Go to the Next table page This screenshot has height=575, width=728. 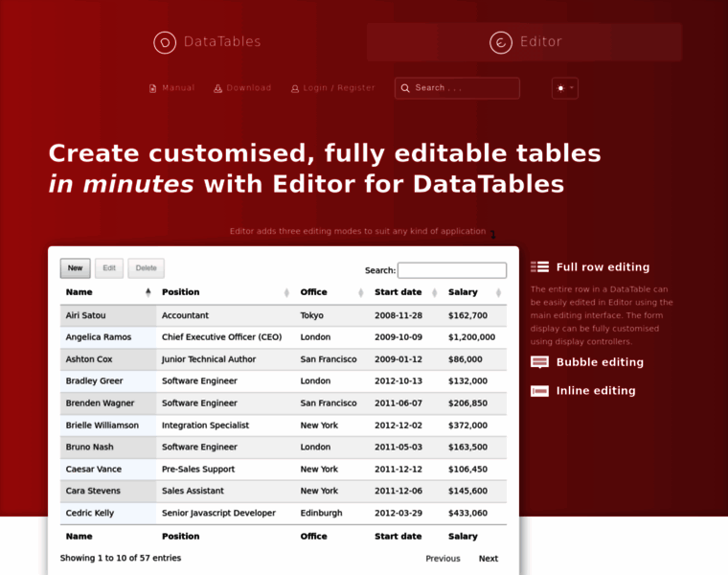pyautogui.click(x=489, y=559)
